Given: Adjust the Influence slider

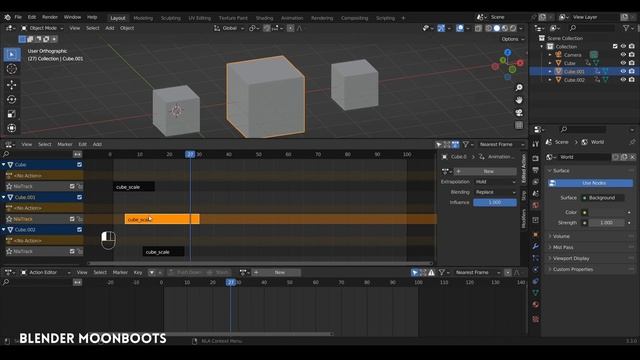Looking at the screenshot, I should coord(495,202).
